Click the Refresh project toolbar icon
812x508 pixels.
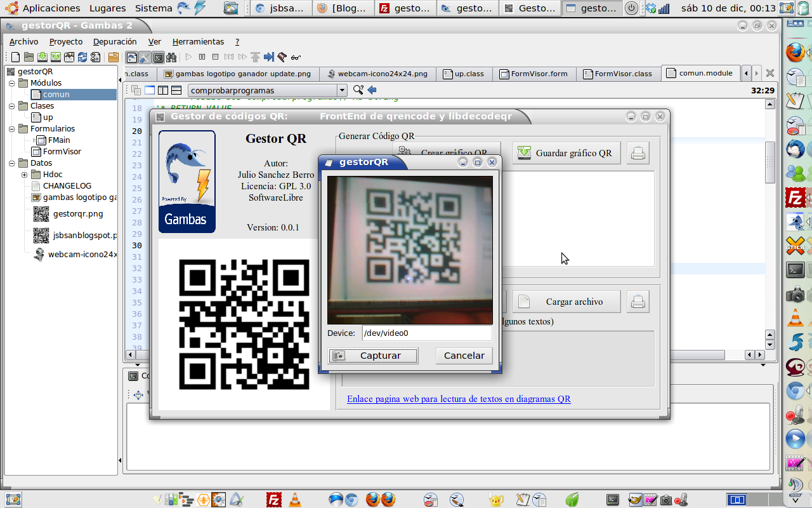coord(82,57)
